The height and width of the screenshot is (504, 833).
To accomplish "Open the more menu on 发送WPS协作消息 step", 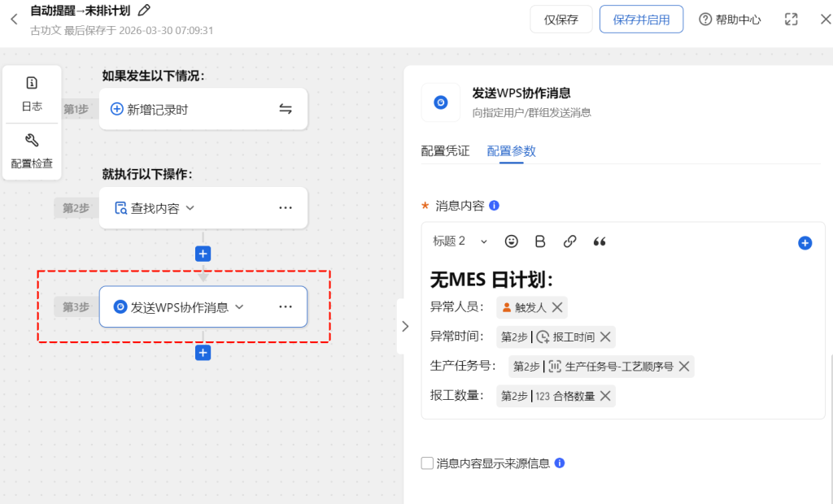I will click(286, 306).
